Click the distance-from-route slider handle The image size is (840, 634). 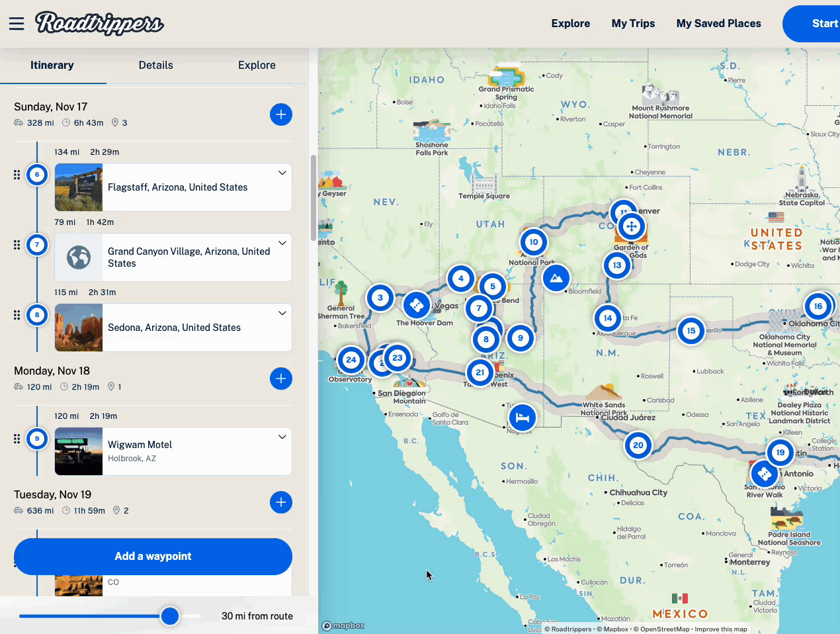[170, 616]
